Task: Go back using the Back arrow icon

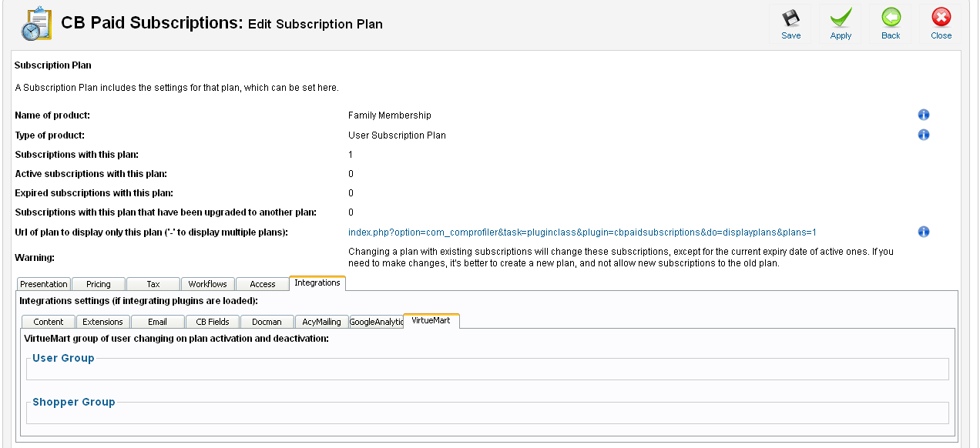Action: click(x=891, y=18)
